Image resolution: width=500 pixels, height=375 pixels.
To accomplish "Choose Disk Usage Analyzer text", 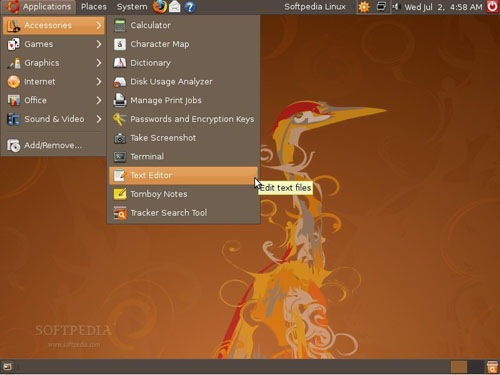I will [171, 82].
